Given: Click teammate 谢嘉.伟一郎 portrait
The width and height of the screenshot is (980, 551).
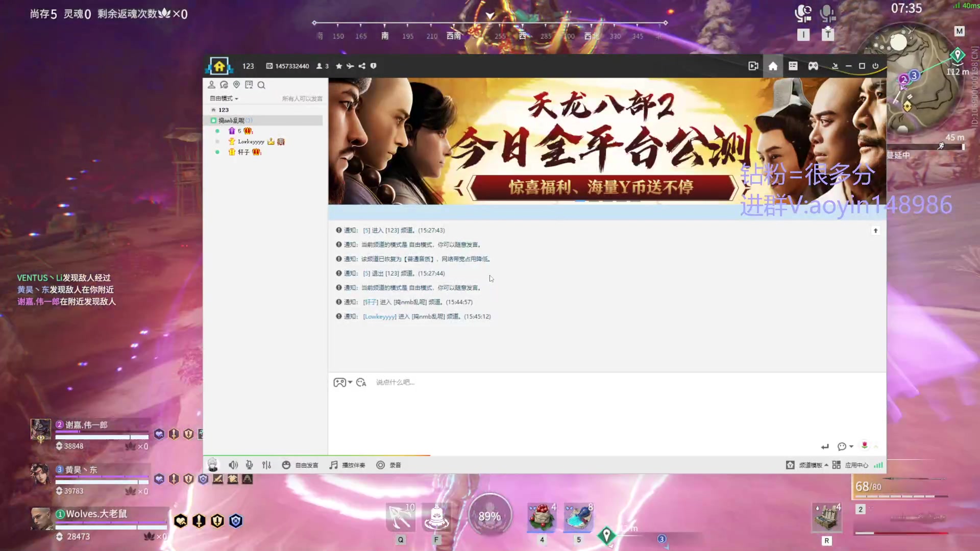Looking at the screenshot, I should [x=41, y=430].
